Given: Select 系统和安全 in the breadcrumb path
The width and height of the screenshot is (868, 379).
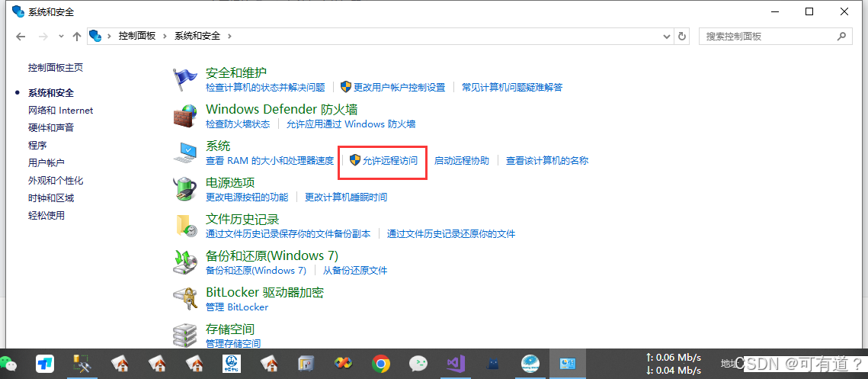Looking at the screenshot, I should point(197,36).
